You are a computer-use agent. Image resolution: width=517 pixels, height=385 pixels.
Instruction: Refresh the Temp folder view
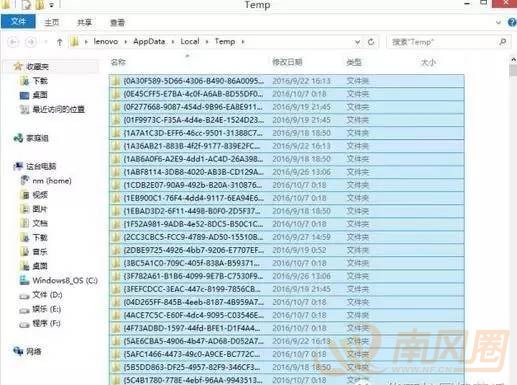tap(371, 42)
